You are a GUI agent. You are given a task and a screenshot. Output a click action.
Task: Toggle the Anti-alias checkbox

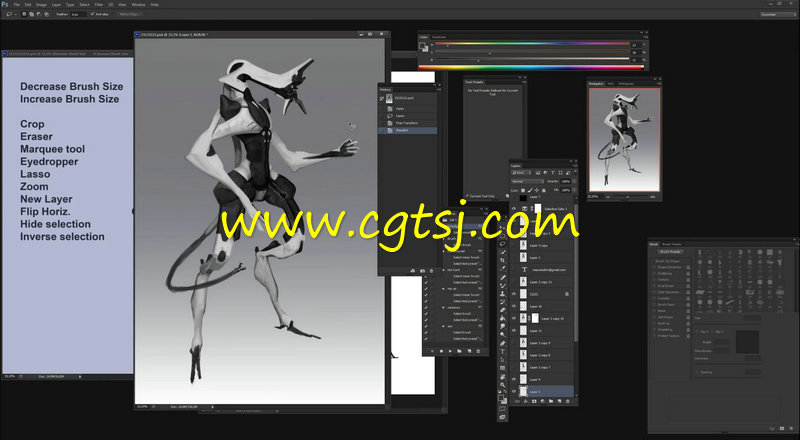[92, 14]
